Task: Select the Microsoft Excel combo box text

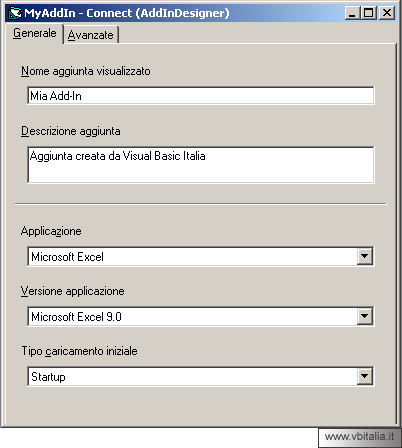Action: (x=67, y=257)
